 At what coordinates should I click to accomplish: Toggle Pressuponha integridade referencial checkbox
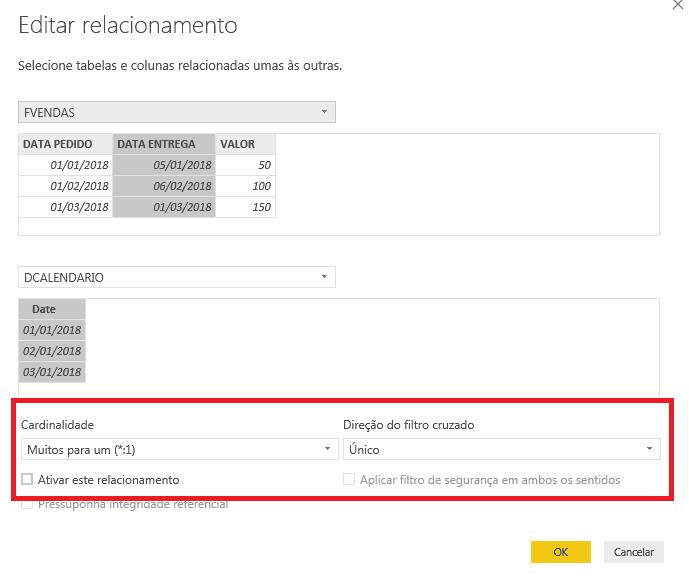[27, 504]
